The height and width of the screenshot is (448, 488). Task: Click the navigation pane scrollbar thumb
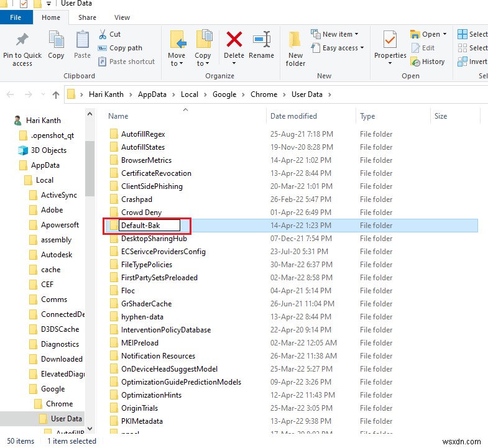(x=90, y=168)
